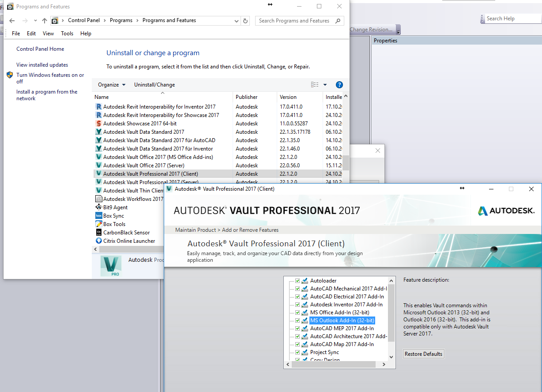Click the Box Sync application icon
This screenshot has width=542, height=392.
coord(98,215)
